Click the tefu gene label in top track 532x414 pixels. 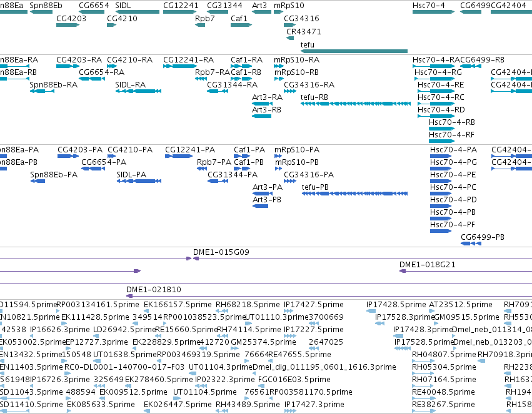click(308, 45)
